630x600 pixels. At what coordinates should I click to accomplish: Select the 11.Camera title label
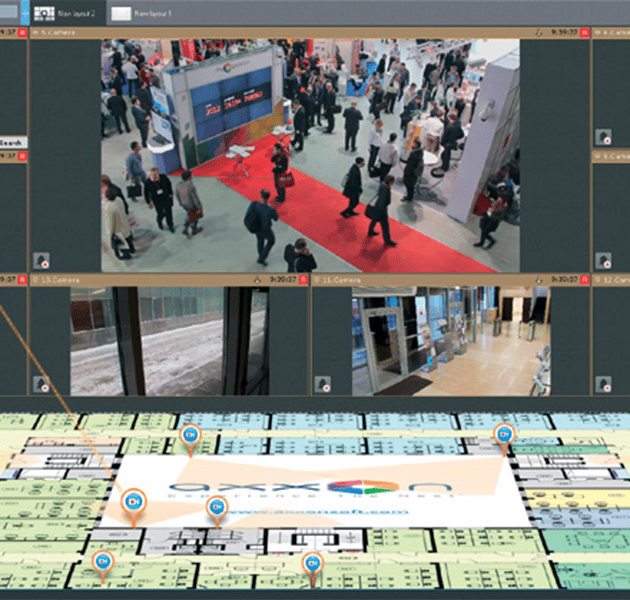click(x=342, y=280)
